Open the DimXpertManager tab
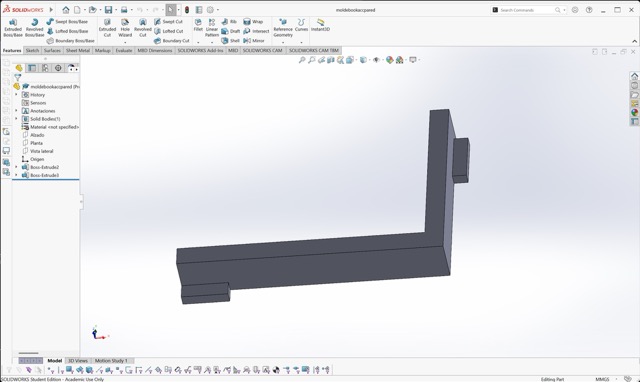 coord(58,68)
